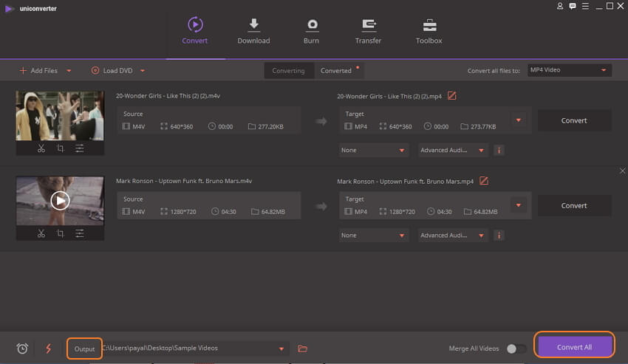Open the Advanced Audio dropdown for Uptown Funk
Viewport: 628px width, 364px height.
coord(453,236)
